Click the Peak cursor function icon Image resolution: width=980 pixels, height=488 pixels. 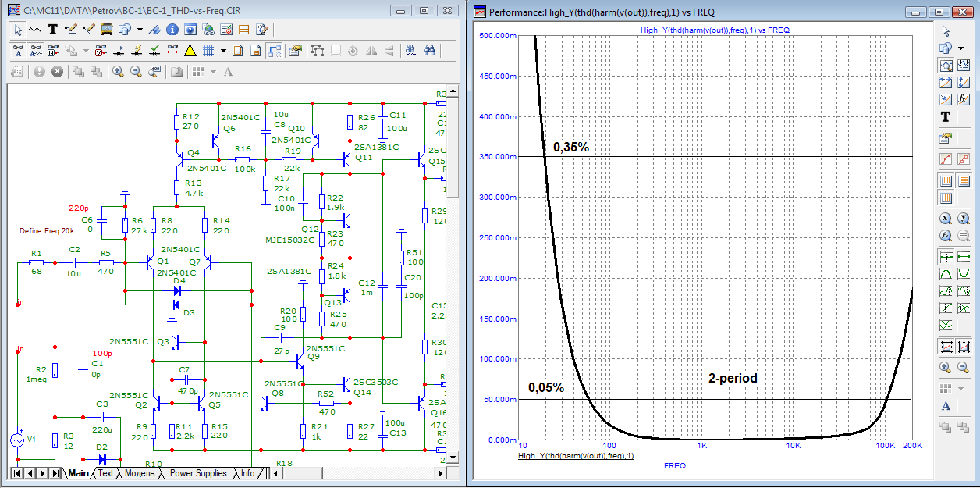(946, 274)
